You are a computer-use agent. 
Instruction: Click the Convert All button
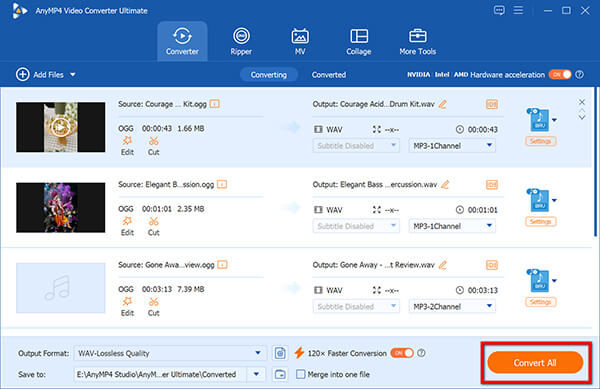pos(535,363)
